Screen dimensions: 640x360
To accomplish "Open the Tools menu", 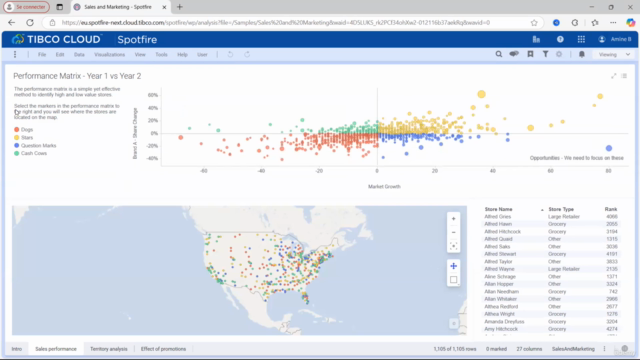I will coord(161,54).
